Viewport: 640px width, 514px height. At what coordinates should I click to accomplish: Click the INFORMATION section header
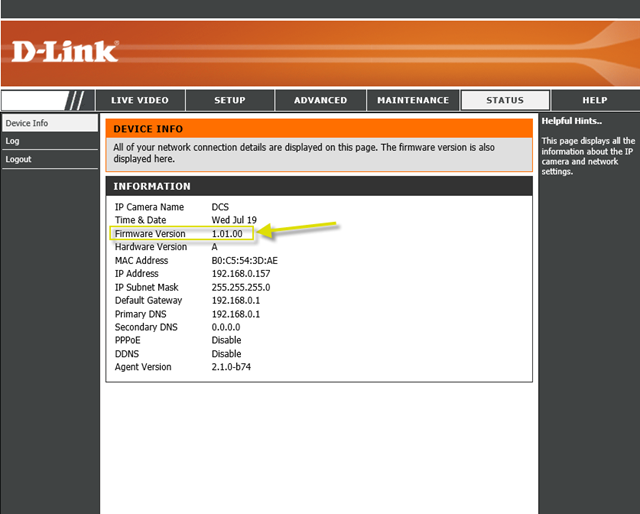tap(319, 186)
